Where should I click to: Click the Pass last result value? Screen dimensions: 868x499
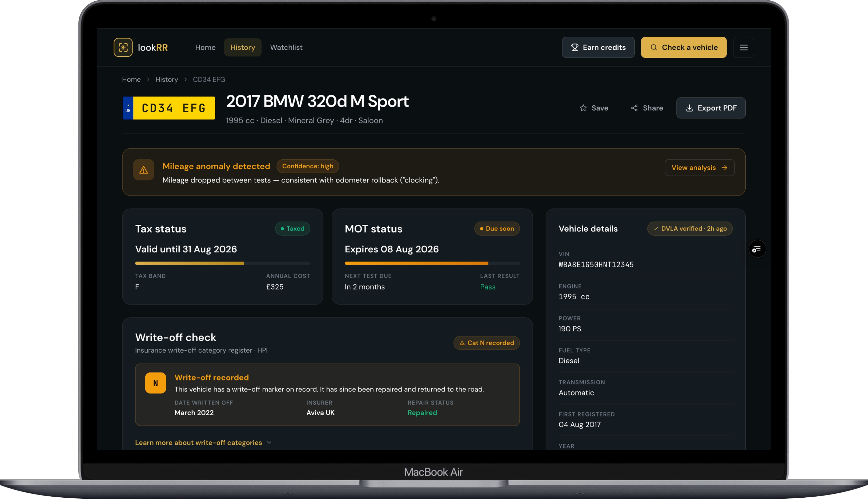(487, 287)
